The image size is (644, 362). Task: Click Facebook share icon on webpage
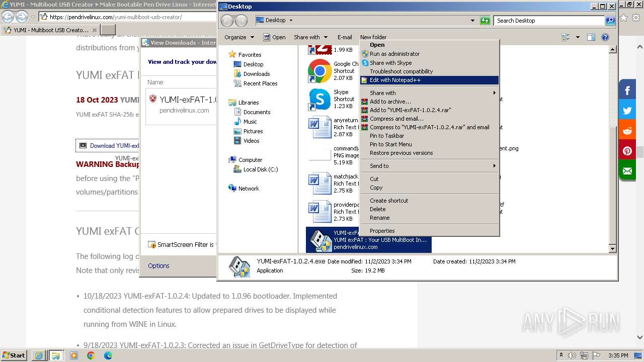(627, 90)
